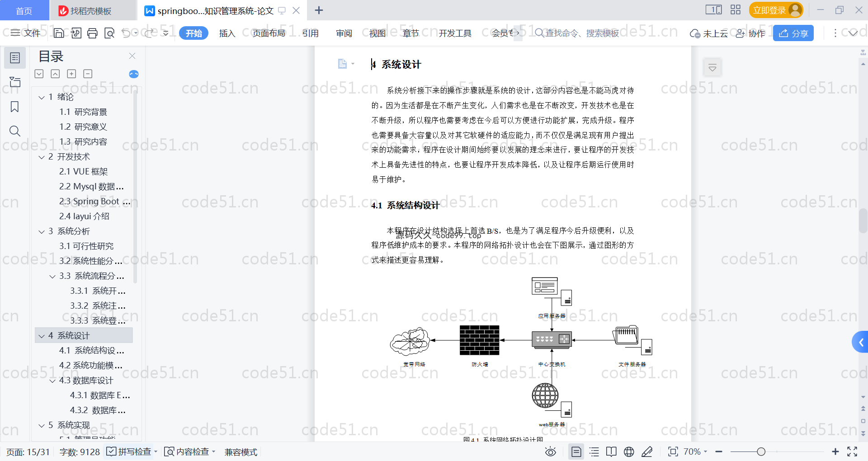The image size is (868, 461).
Task: Switch to outline view icon
Action: click(594, 452)
